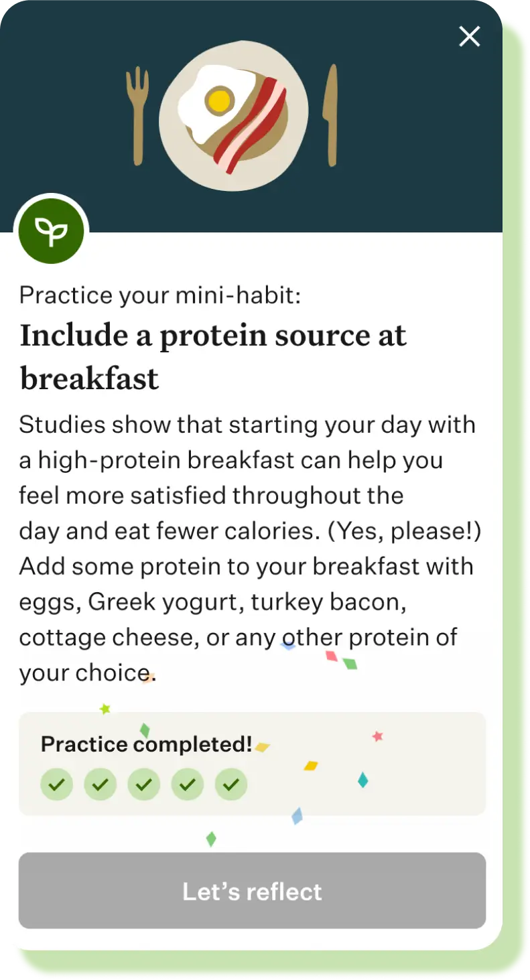Click the pink star confetti piece

(x=377, y=737)
